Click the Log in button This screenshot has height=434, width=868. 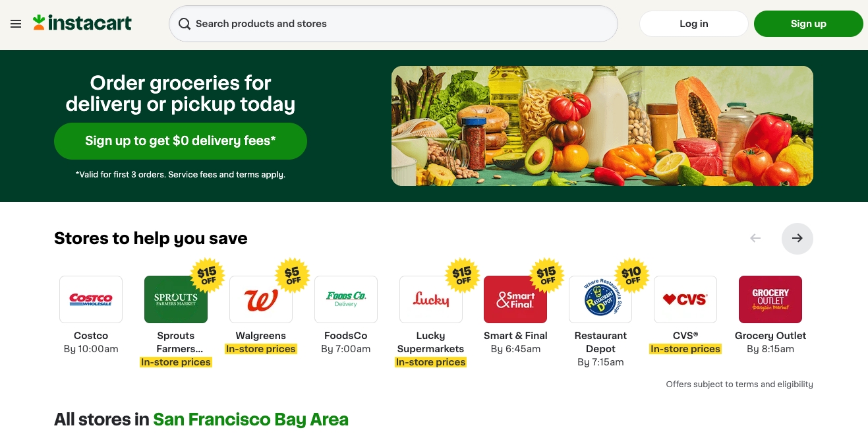tap(694, 24)
